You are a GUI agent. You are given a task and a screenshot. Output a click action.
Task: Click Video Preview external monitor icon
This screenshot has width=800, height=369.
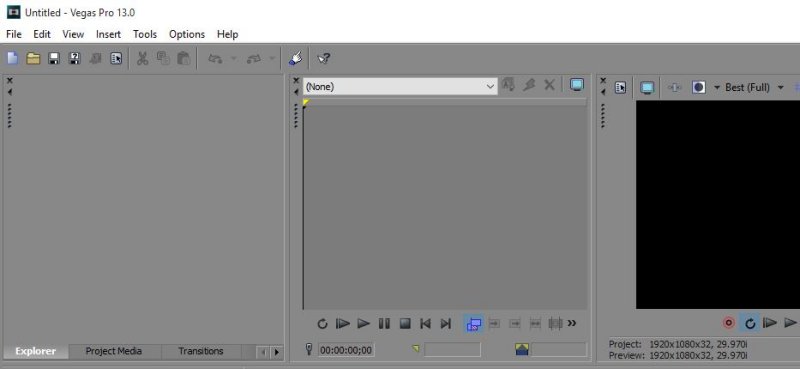[x=647, y=88]
